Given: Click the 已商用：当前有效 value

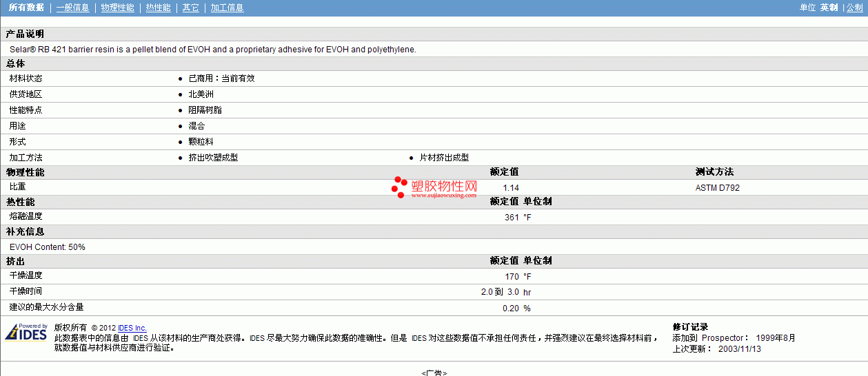Looking at the screenshot, I should (221, 79).
